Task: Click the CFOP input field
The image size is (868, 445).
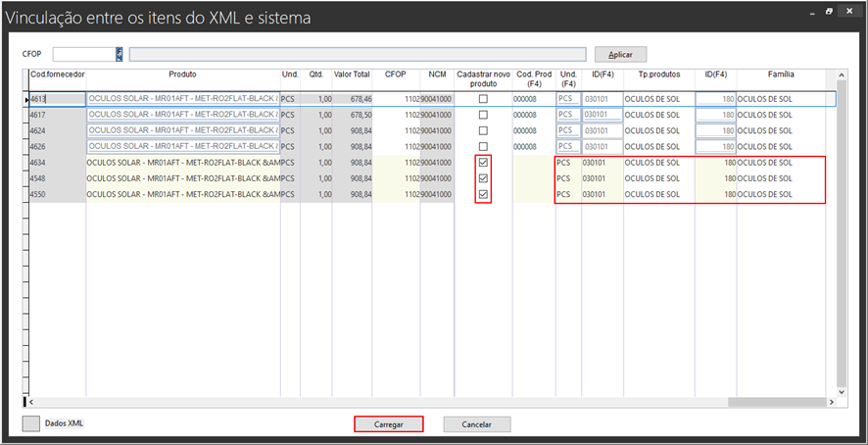Action: point(84,55)
